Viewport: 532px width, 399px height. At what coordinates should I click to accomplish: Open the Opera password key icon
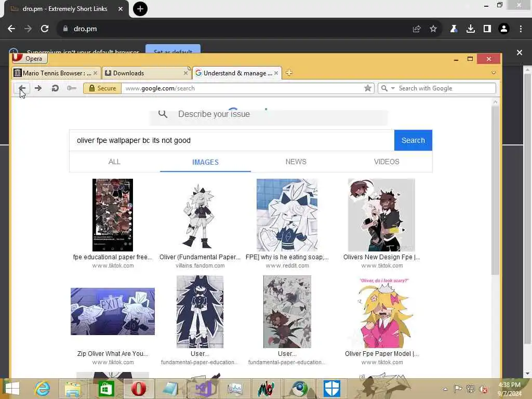tap(72, 88)
